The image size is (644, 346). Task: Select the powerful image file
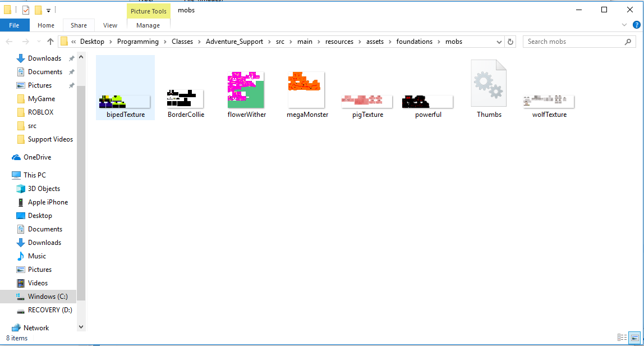point(428,106)
